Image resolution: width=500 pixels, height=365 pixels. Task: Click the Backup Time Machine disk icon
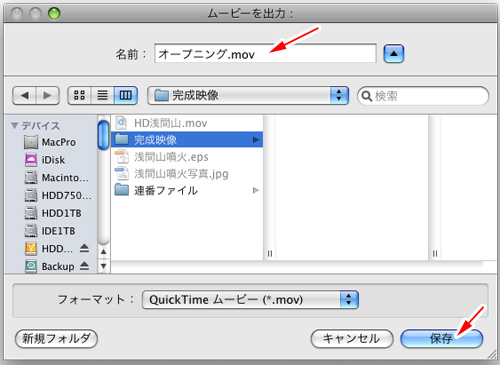click(x=31, y=266)
